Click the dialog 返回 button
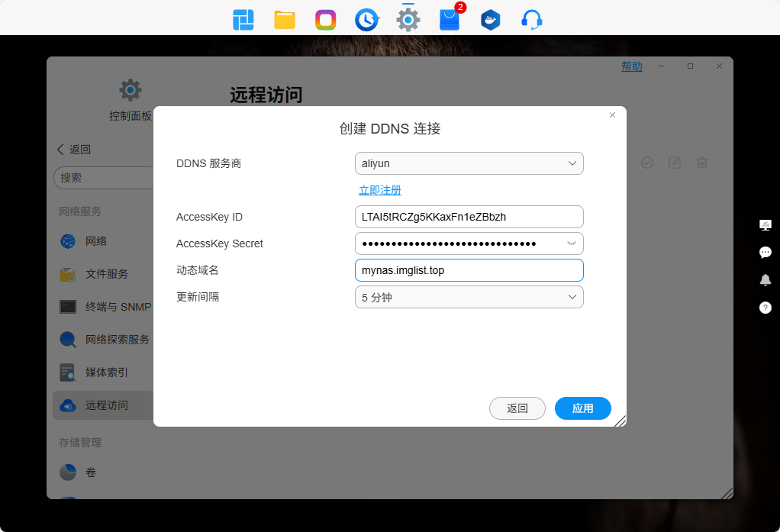The image size is (780, 532). (x=517, y=408)
